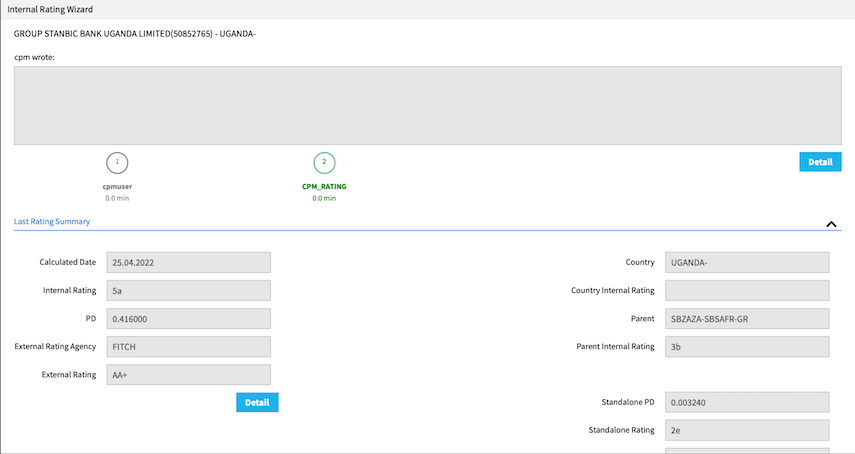
Task: Click the Standalone PD field 0.003240
Action: coord(747,402)
